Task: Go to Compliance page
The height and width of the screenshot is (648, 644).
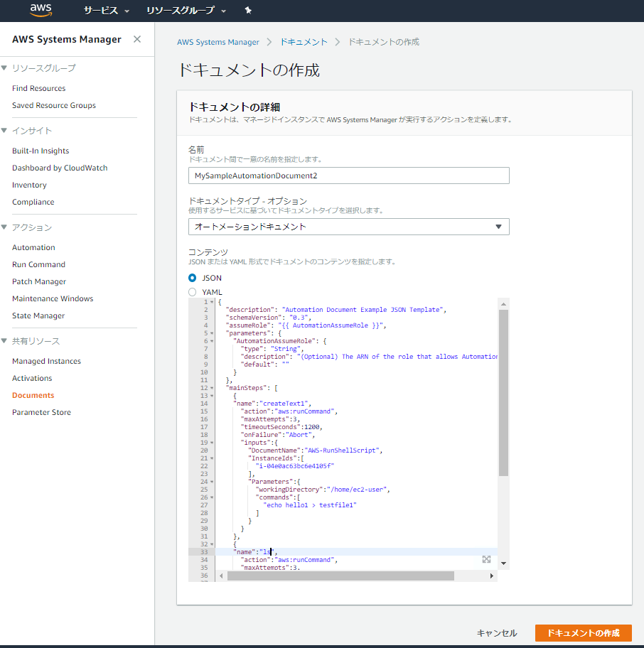Action: tap(33, 202)
